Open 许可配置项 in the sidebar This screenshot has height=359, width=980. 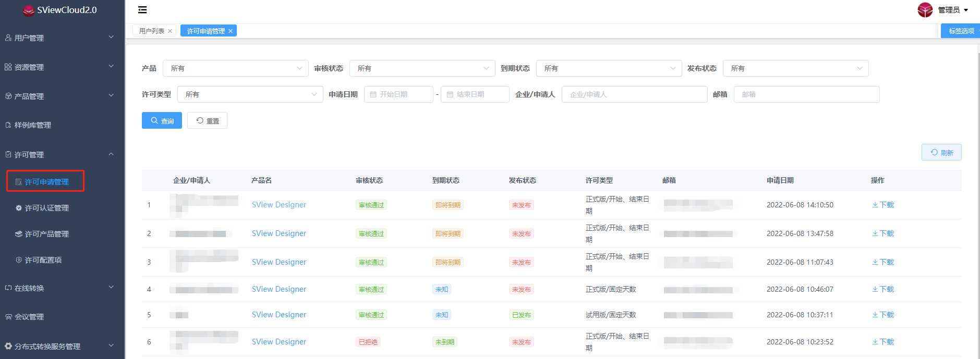(43, 260)
